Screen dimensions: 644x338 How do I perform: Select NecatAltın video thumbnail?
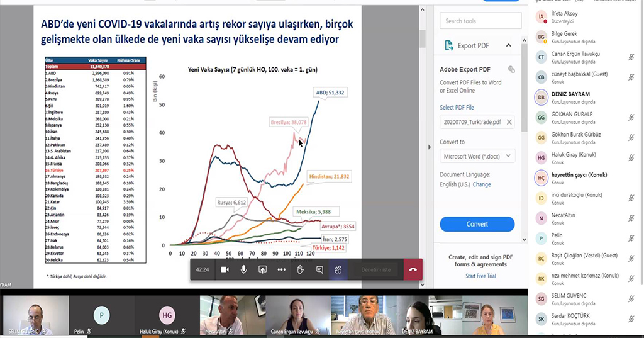coord(233,315)
